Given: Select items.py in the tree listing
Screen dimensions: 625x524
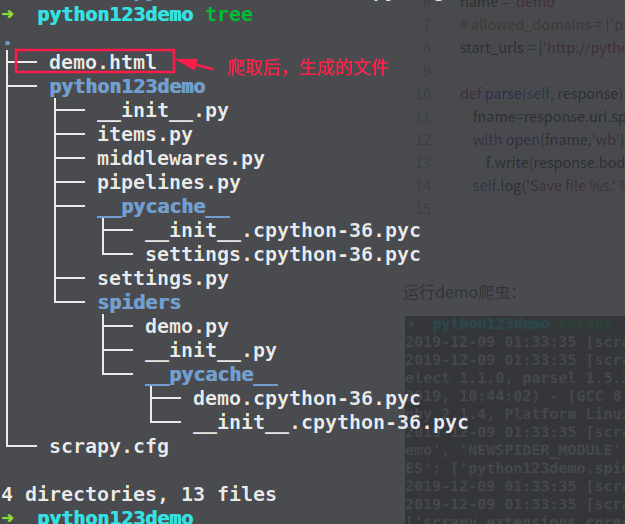Looking at the screenshot, I should [x=145, y=135].
